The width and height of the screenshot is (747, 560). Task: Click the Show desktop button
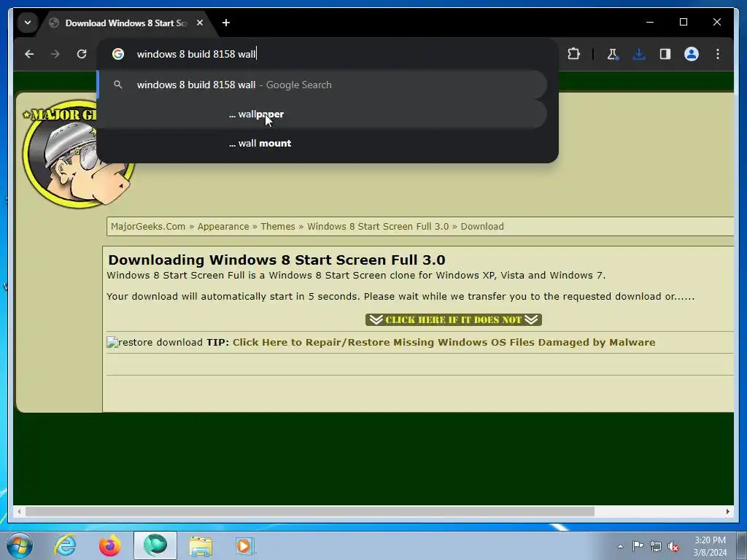[742, 545]
